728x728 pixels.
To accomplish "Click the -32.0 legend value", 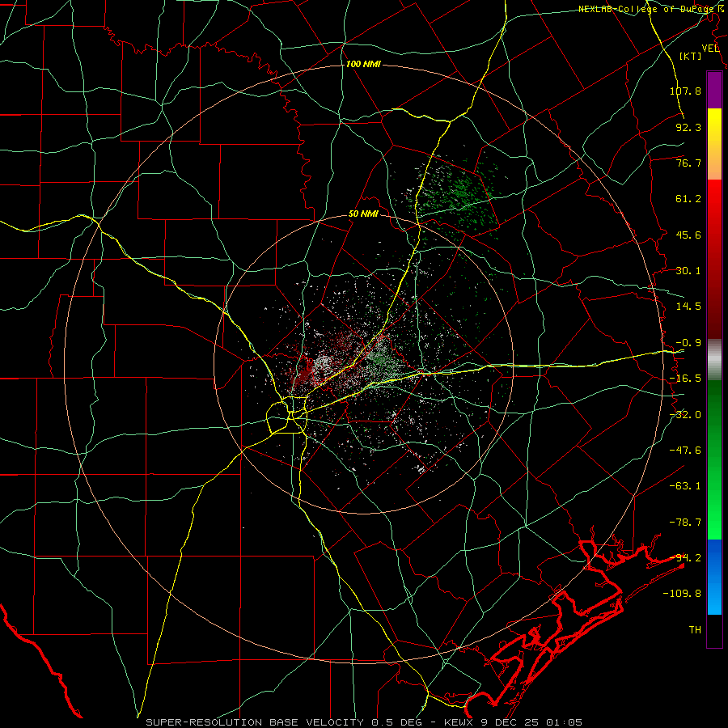I will pyautogui.click(x=685, y=415).
